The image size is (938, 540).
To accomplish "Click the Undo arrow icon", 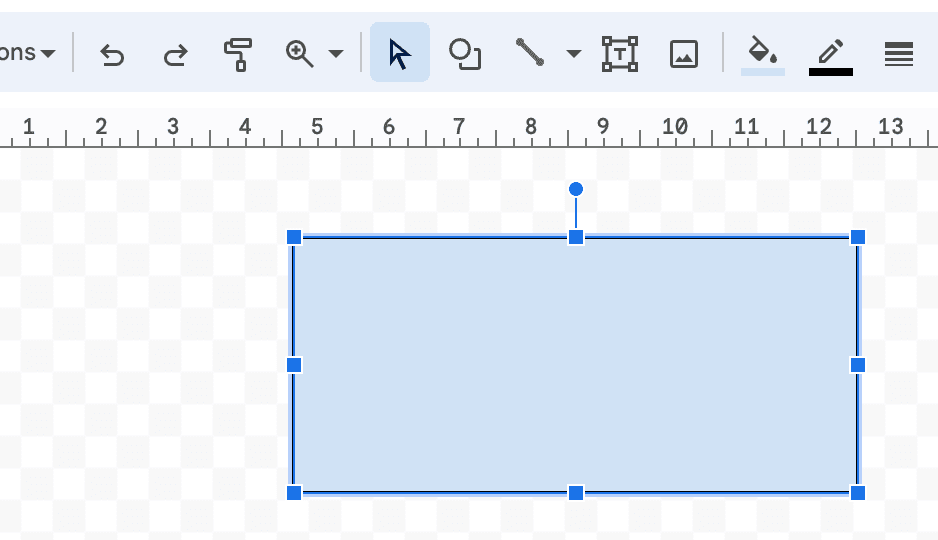I will coord(112,54).
